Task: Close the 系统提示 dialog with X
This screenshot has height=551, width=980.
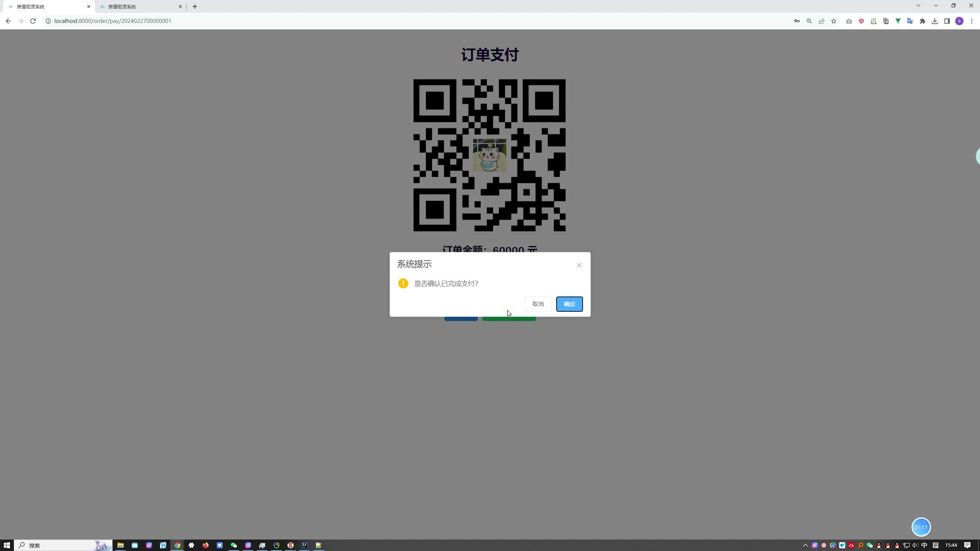Action: pyautogui.click(x=579, y=265)
